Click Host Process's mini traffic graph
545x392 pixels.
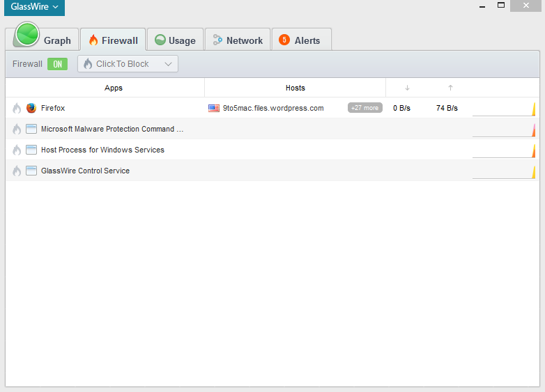[504, 150]
